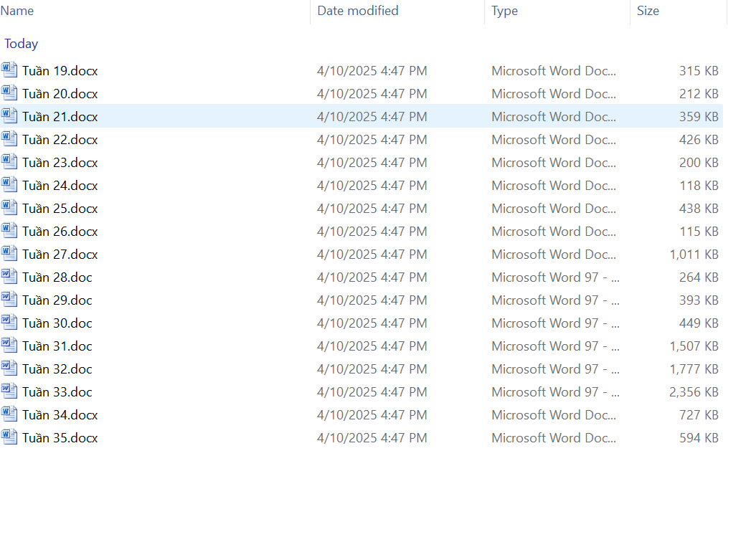Viewport: 756px width, 542px height.
Task: Click the Word icon for Tuần 19.docx
Action: [x=9, y=70]
